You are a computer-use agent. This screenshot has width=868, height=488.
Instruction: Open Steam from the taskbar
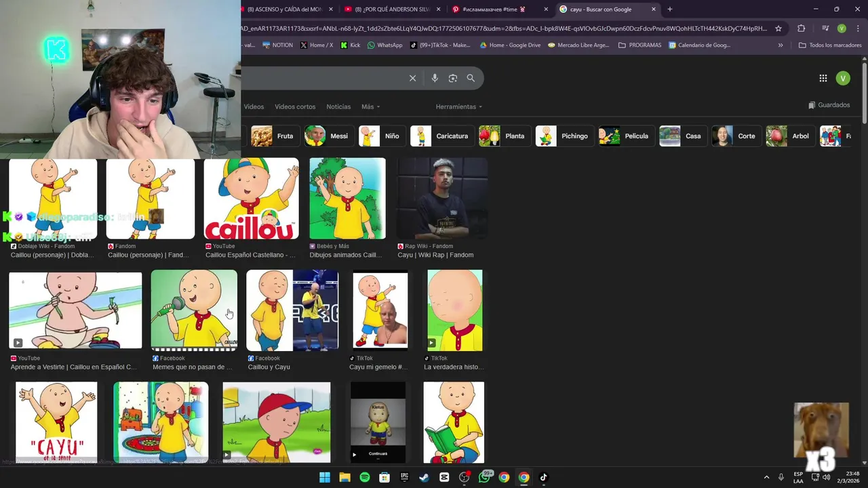pyautogui.click(x=425, y=477)
